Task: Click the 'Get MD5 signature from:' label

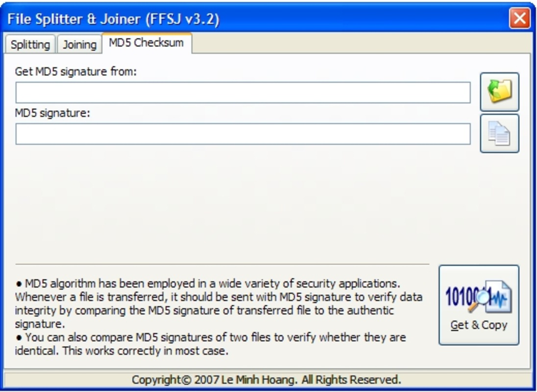Action: (75, 72)
